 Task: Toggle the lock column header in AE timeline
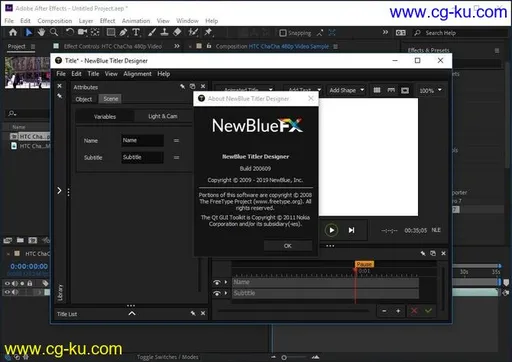point(30,283)
